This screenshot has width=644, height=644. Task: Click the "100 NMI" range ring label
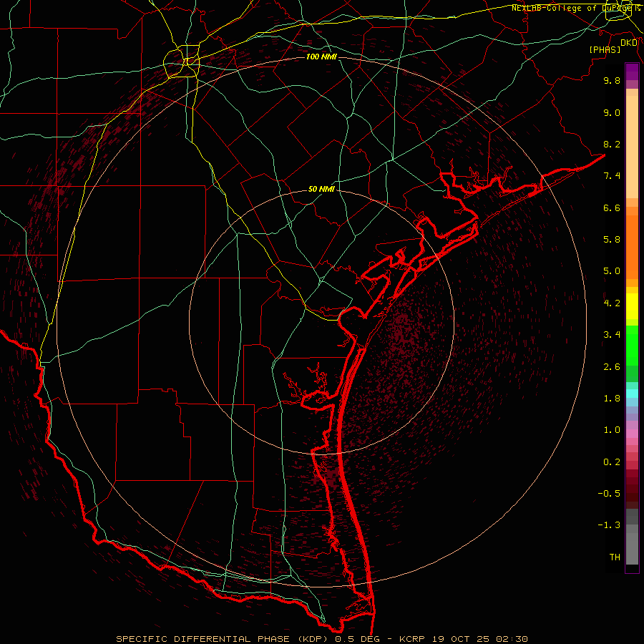pos(321,57)
